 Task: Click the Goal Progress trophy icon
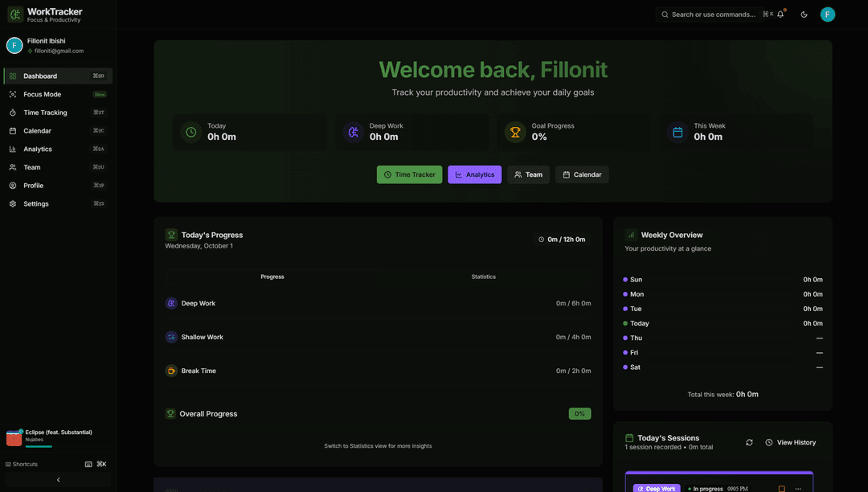tap(515, 132)
